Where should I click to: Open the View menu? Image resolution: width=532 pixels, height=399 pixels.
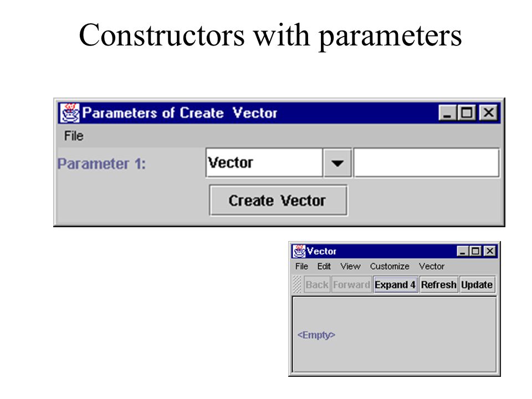click(x=350, y=267)
